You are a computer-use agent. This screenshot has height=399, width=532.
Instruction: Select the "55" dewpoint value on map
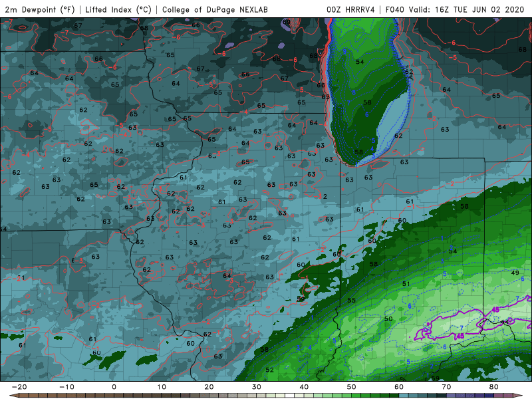click(352, 301)
